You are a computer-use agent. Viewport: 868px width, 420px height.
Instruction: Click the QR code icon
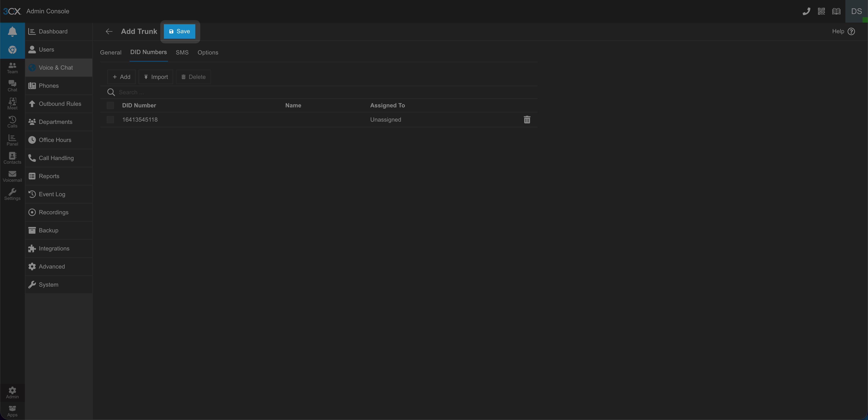pyautogui.click(x=821, y=12)
